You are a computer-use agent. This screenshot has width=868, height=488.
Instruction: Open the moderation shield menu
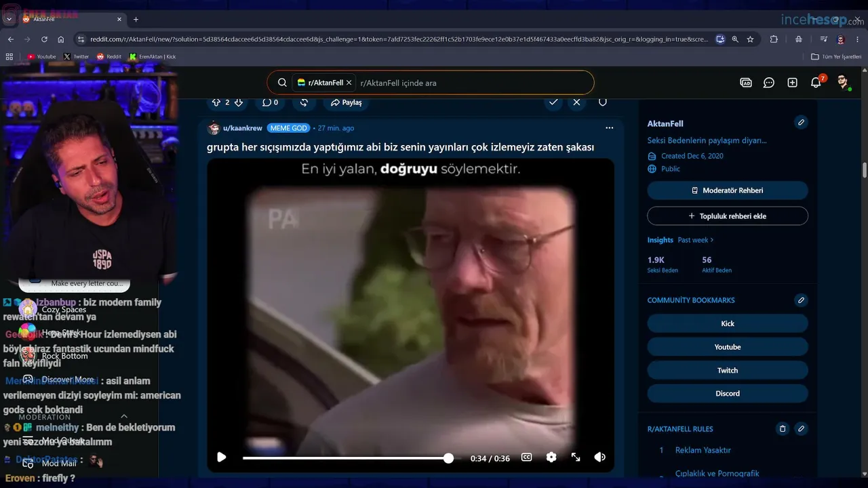pos(602,102)
